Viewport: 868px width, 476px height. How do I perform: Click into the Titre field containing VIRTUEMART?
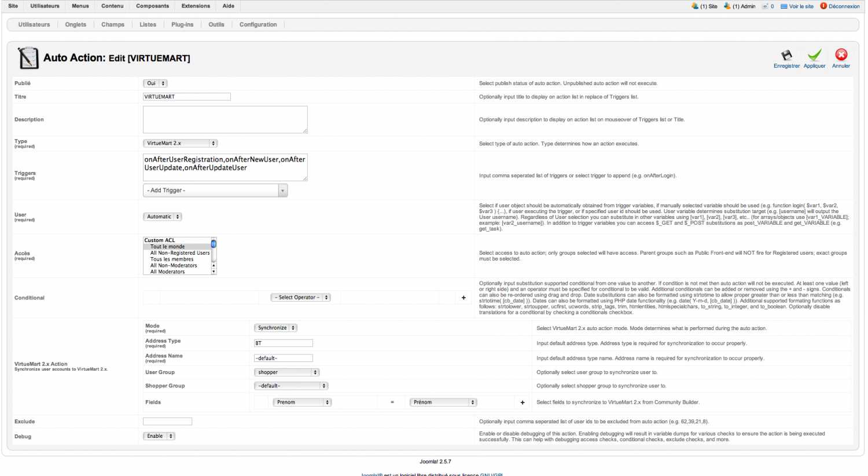pyautogui.click(x=187, y=97)
